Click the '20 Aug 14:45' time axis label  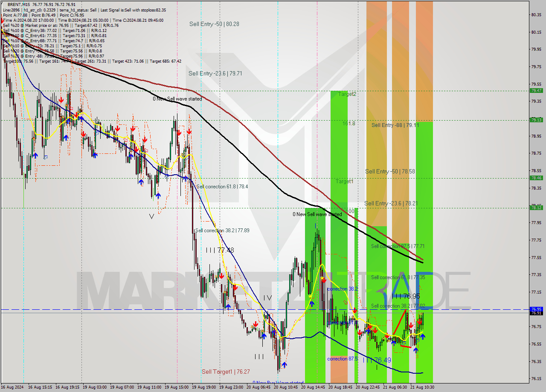click(x=313, y=387)
